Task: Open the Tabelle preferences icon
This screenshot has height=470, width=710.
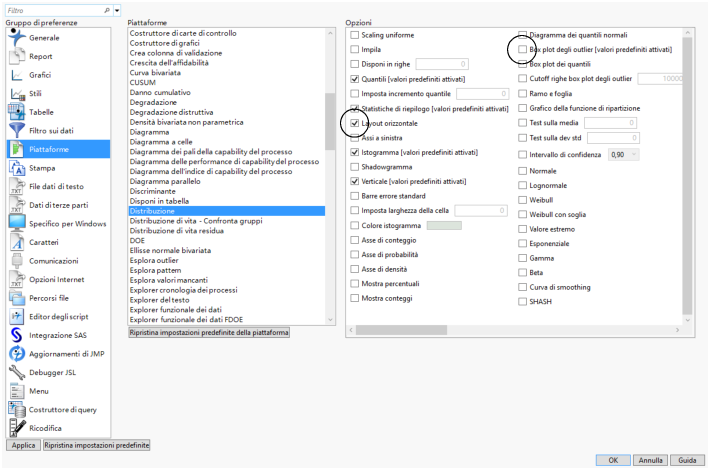Action: pos(17,112)
